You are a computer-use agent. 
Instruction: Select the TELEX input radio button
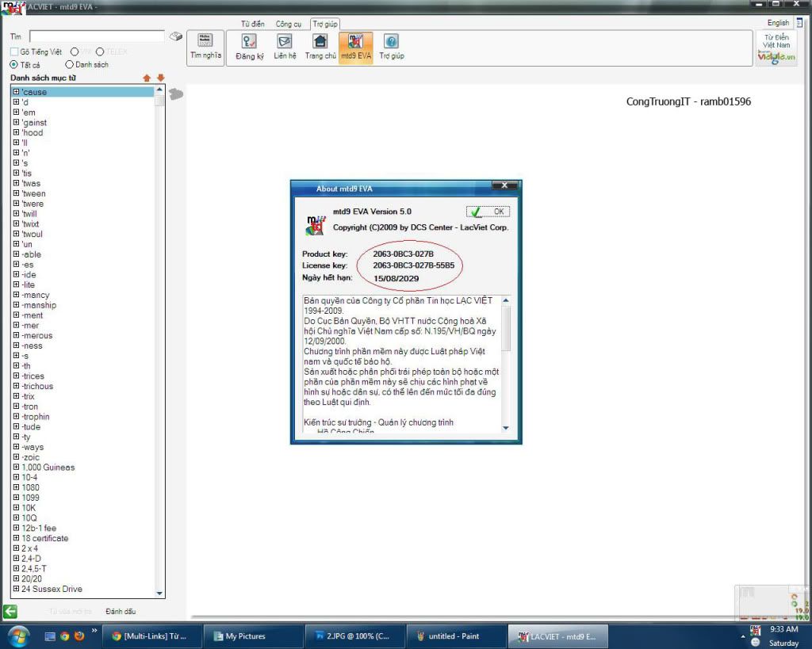click(100, 52)
